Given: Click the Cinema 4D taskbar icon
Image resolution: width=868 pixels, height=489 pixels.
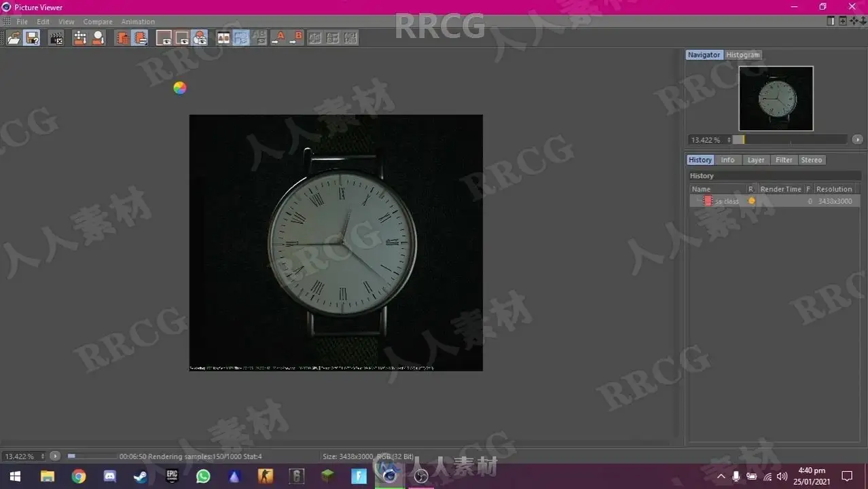Looking at the screenshot, I should coord(390,476).
